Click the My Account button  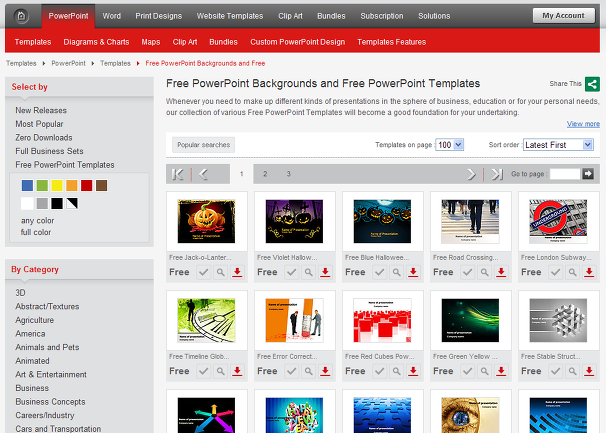(x=563, y=15)
